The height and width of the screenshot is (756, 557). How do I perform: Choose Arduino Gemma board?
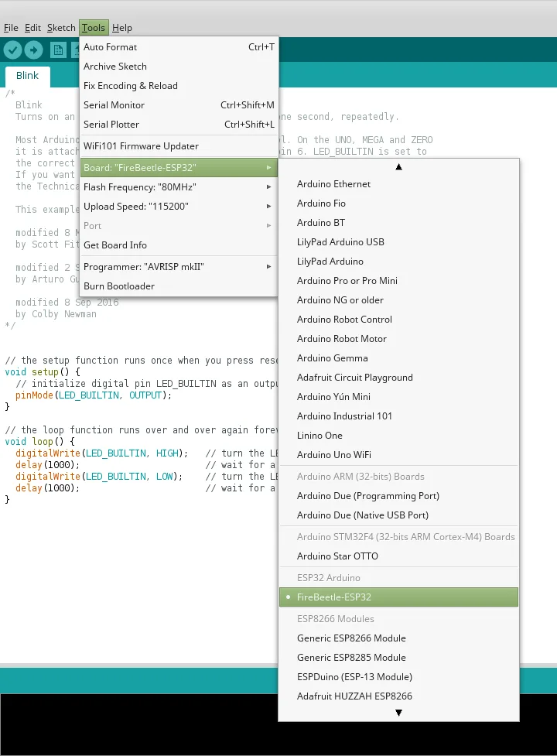(398, 358)
